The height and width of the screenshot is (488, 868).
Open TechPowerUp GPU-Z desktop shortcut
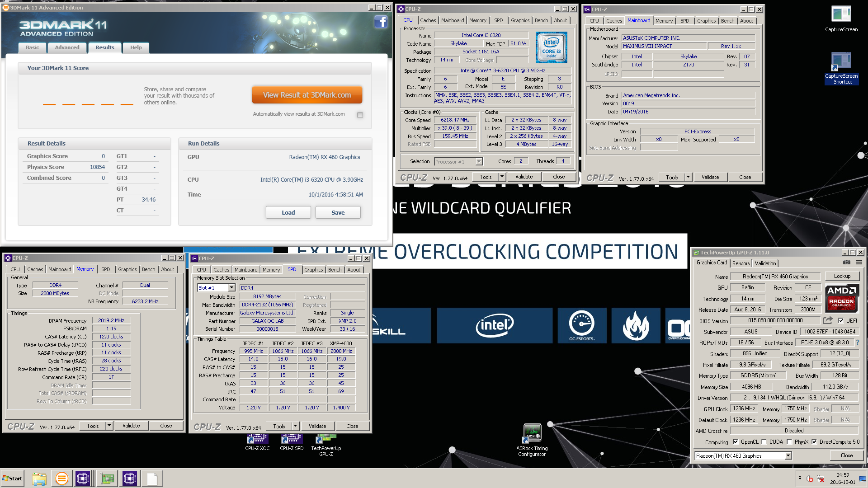pyautogui.click(x=326, y=445)
